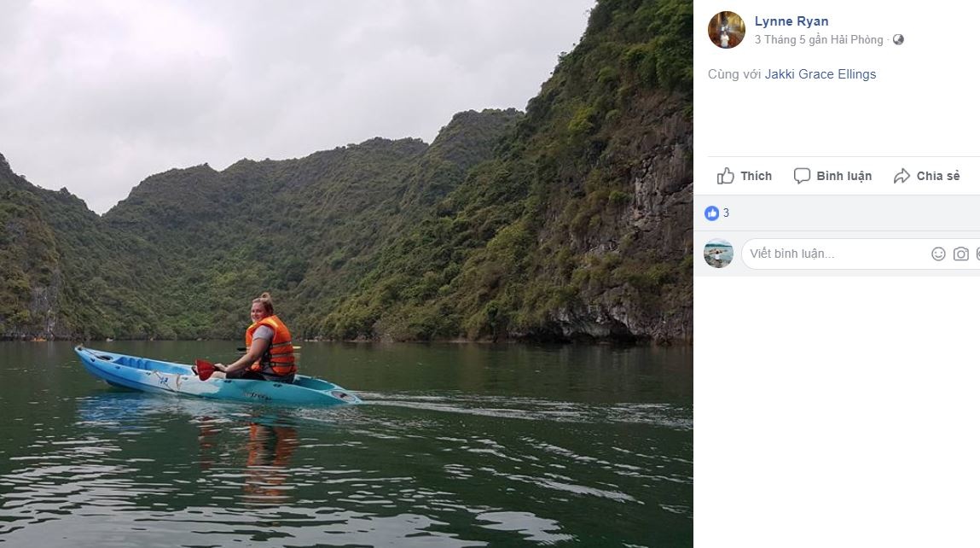The image size is (980, 548).
Task: Click the speech bubble icon beside Bình luận
Action: (x=802, y=175)
